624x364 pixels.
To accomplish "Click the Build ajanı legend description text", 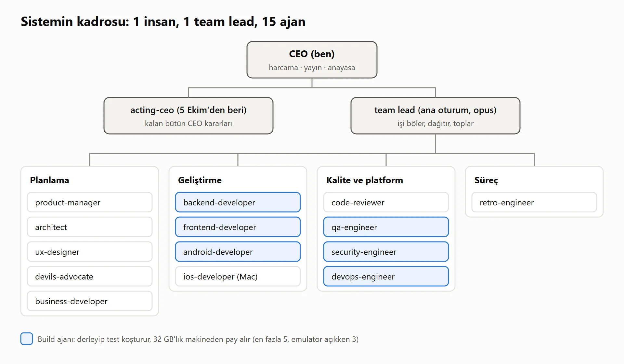I will point(198,339).
